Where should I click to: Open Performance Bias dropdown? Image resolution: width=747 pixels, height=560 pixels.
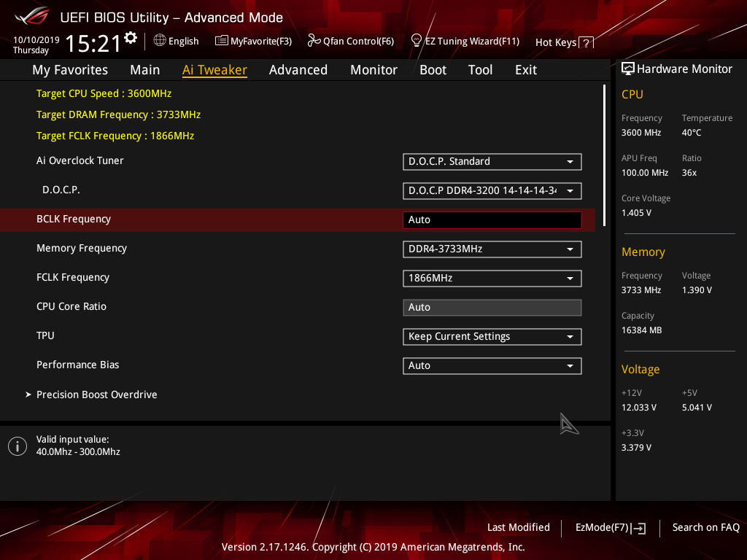492,366
